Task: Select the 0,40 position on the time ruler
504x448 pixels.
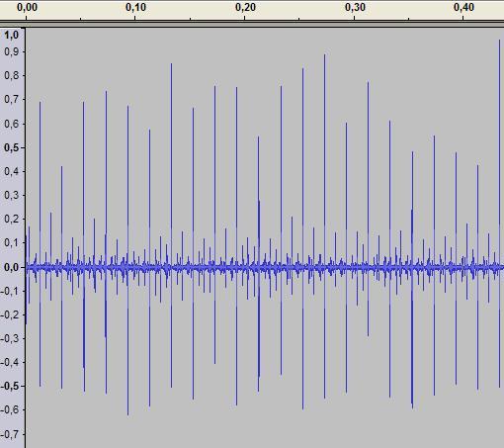Action: click(463, 8)
